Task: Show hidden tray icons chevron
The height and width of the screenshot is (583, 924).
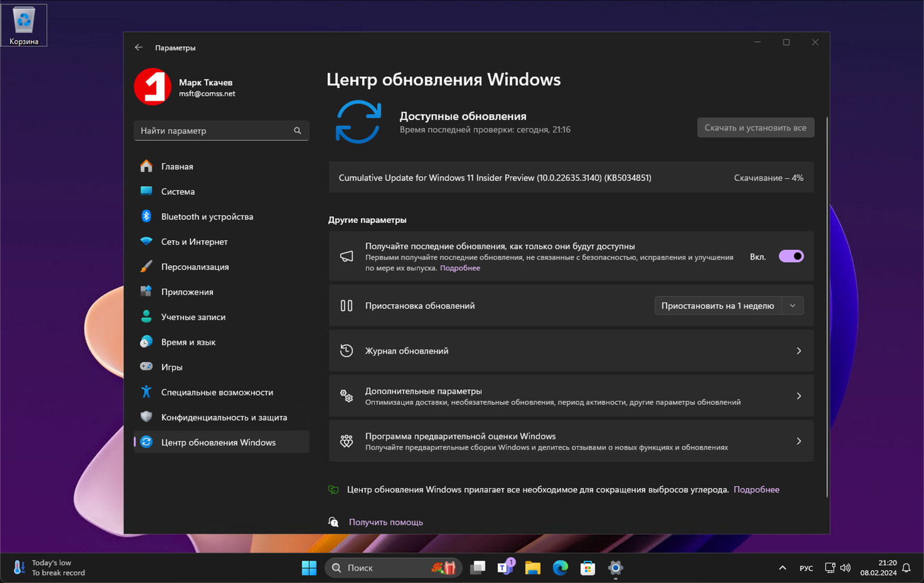Action: point(782,568)
